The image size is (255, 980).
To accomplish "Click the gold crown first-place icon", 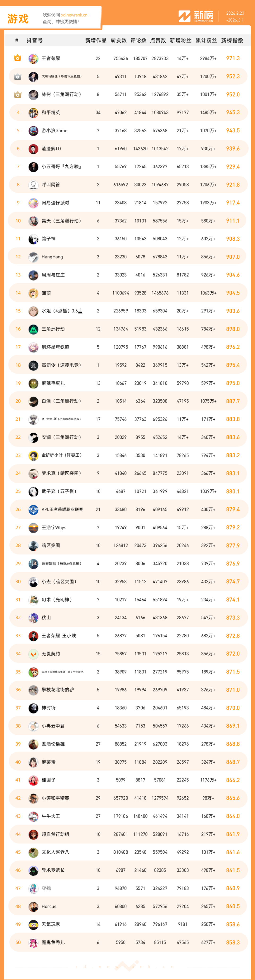I will (17, 58).
